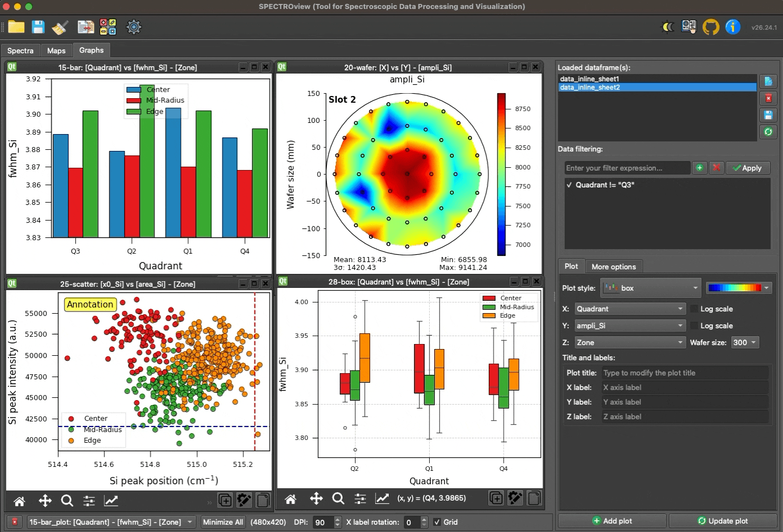
Task: Activate the zoom tool on the box plot
Action: (x=338, y=498)
